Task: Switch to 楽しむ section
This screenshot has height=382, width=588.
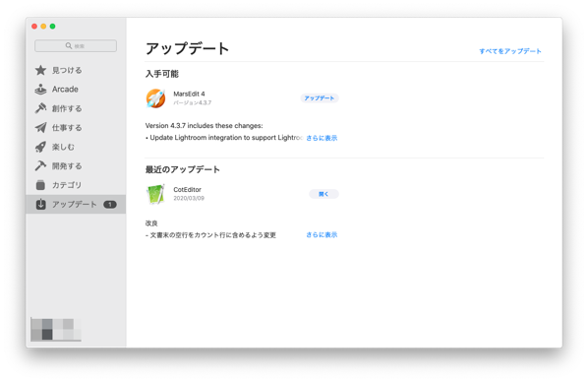Action: click(x=63, y=147)
